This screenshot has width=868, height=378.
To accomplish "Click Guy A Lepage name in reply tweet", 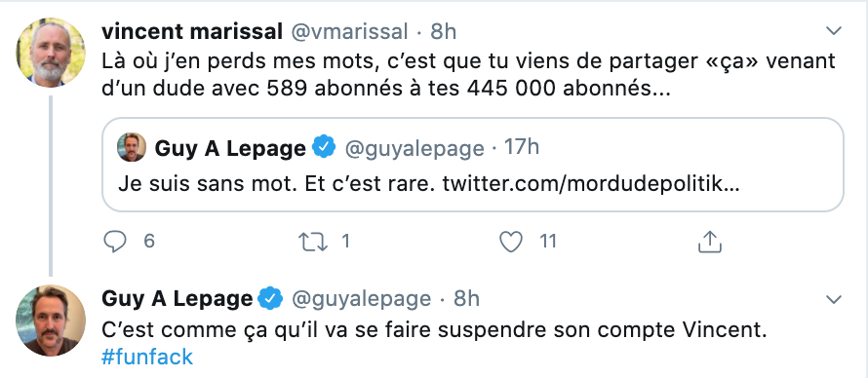I will pos(178,299).
